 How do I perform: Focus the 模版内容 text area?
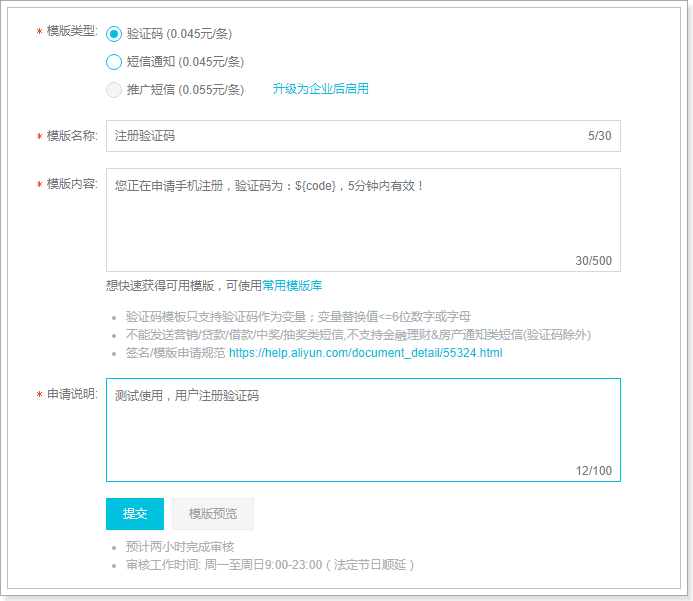pyautogui.click(x=363, y=220)
